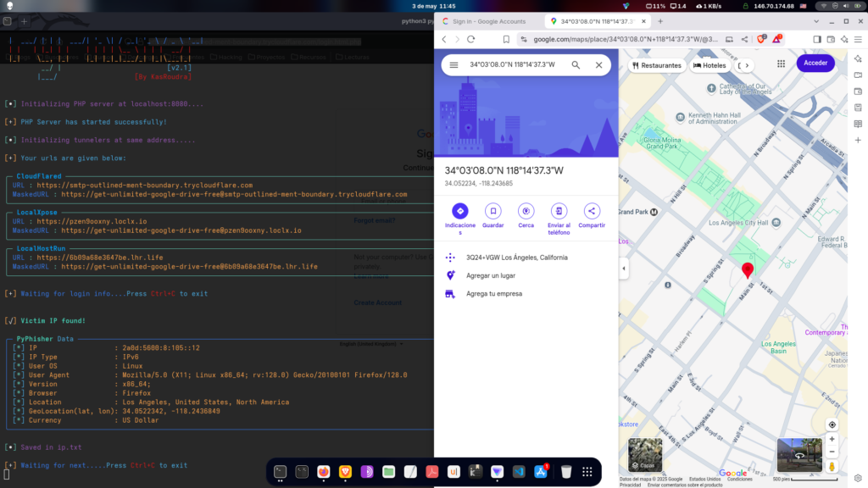868x488 pixels.
Task: Open Brave browser from the dock
Action: pyautogui.click(x=346, y=471)
